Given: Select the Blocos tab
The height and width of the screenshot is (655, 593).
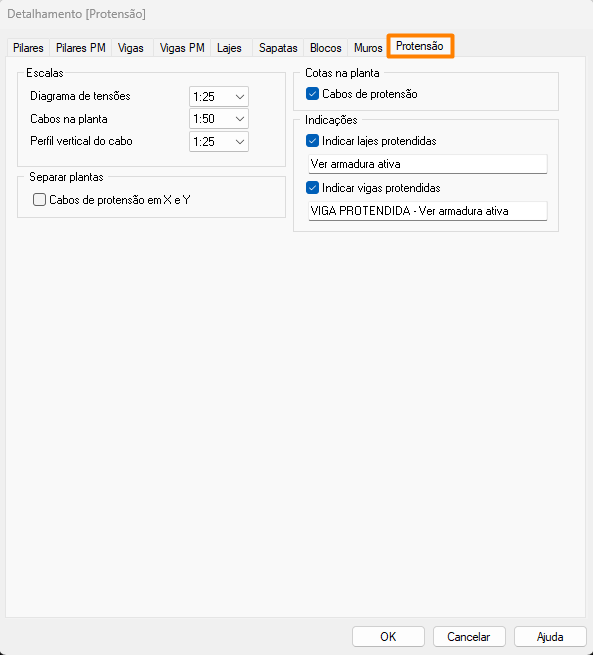Looking at the screenshot, I should point(326,48).
